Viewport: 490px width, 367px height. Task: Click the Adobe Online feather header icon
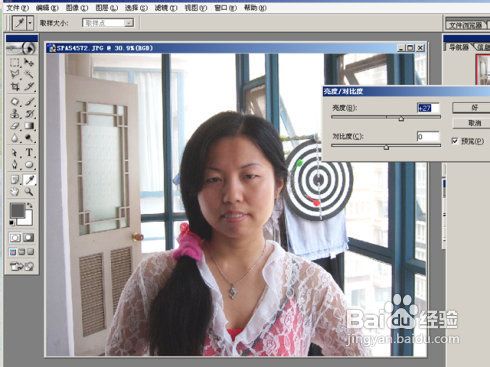pyautogui.click(x=22, y=49)
